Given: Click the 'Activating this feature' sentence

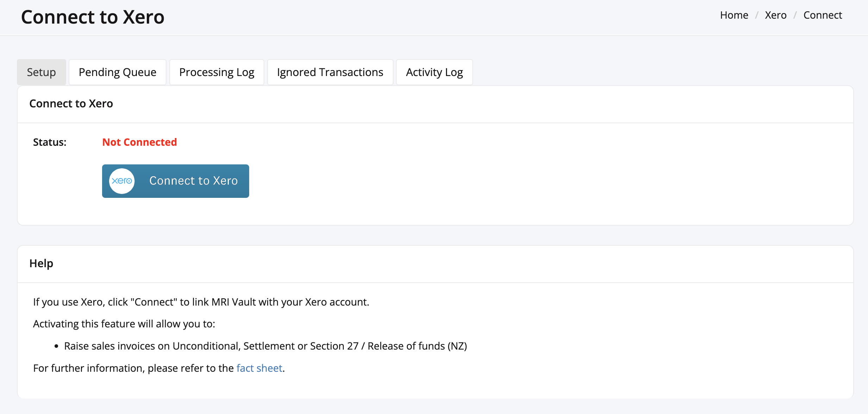Looking at the screenshot, I should pyautogui.click(x=124, y=324).
